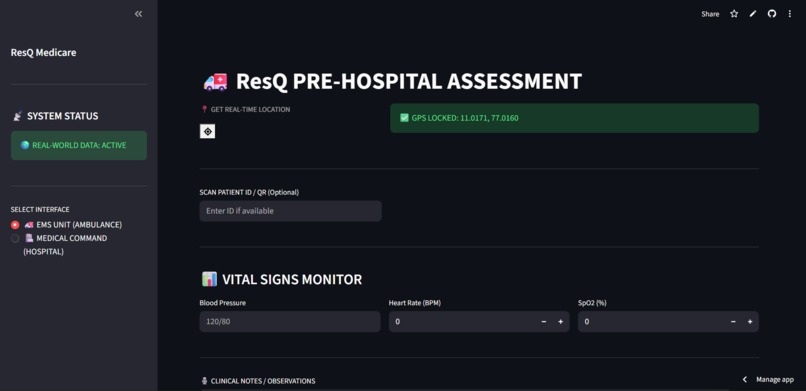Click the pin emoji beside Get Real-Time Location
This screenshot has height=391, width=806.
point(204,109)
